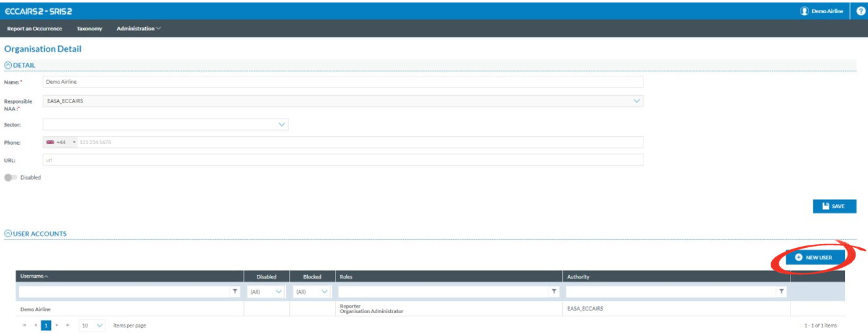This screenshot has height=333, width=868.
Task: Click the Organisation Detail heading
Action: [x=43, y=48]
